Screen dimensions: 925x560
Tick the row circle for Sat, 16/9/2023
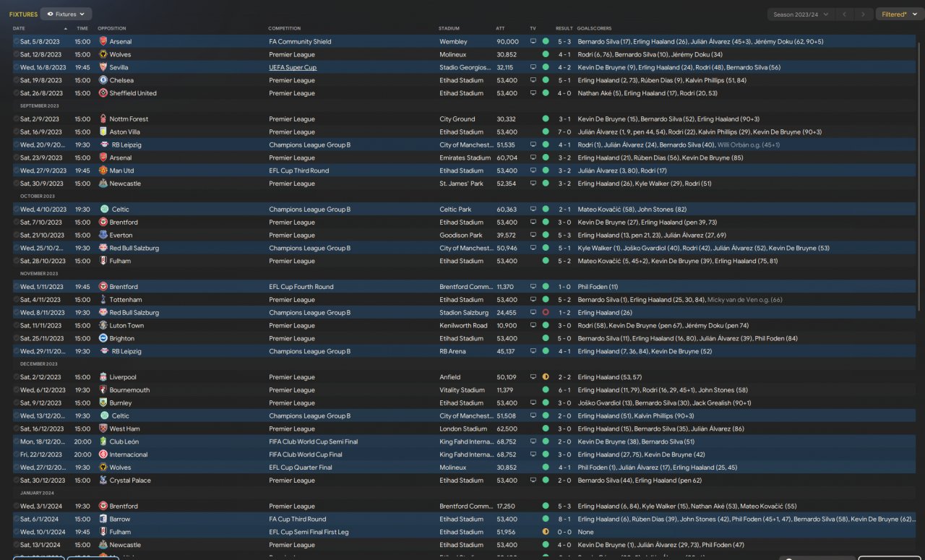click(16, 132)
